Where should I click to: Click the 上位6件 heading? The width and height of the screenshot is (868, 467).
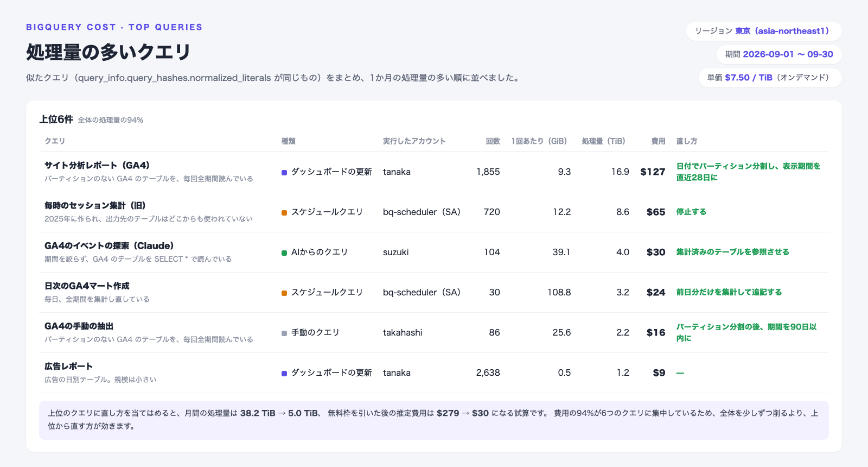56,119
